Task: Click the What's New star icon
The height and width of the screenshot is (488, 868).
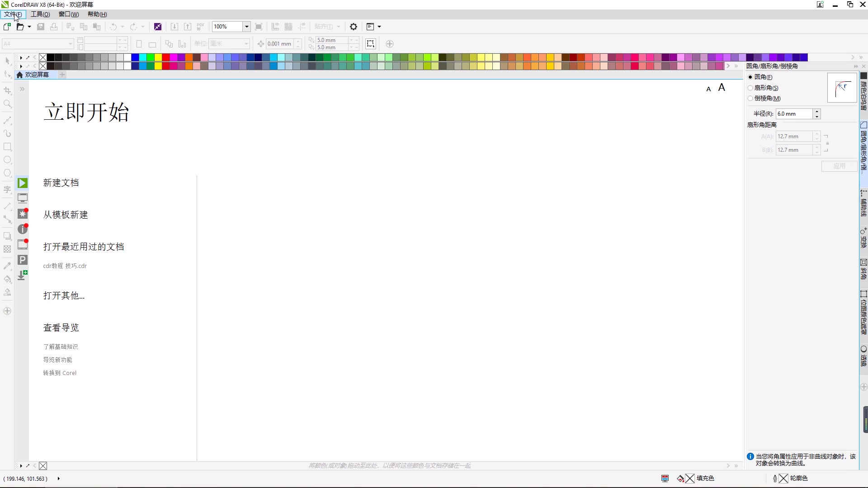Action: 23,213
